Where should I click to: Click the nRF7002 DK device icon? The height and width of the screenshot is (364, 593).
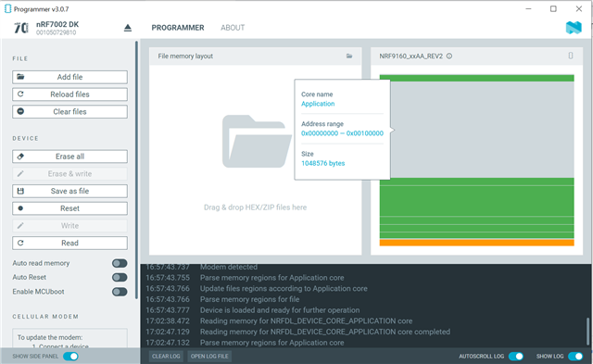click(x=21, y=28)
